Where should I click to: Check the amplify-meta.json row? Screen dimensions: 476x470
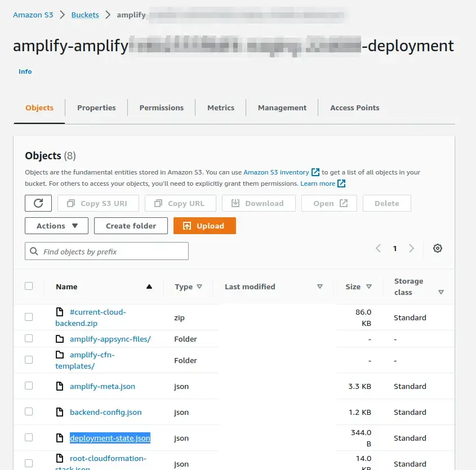coord(29,386)
